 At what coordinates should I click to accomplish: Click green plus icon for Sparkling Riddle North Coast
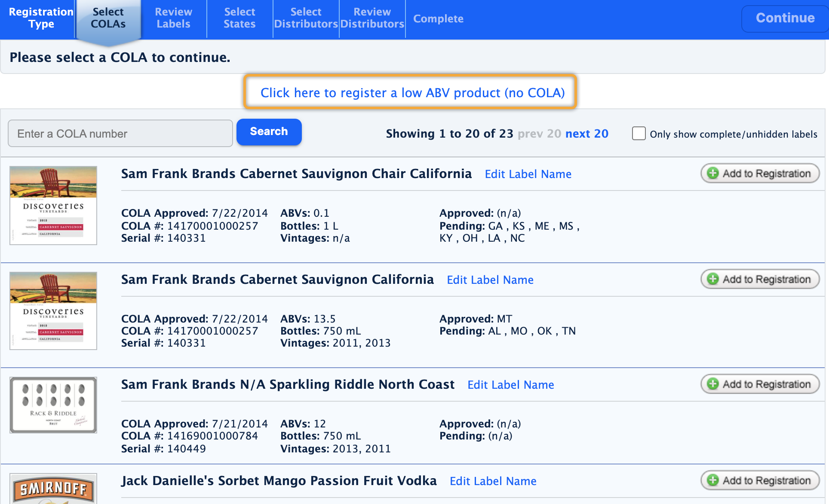[713, 384]
